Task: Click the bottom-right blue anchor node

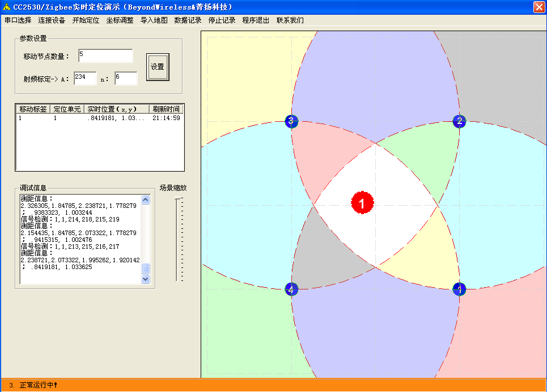Action: click(x=459, y=289)
